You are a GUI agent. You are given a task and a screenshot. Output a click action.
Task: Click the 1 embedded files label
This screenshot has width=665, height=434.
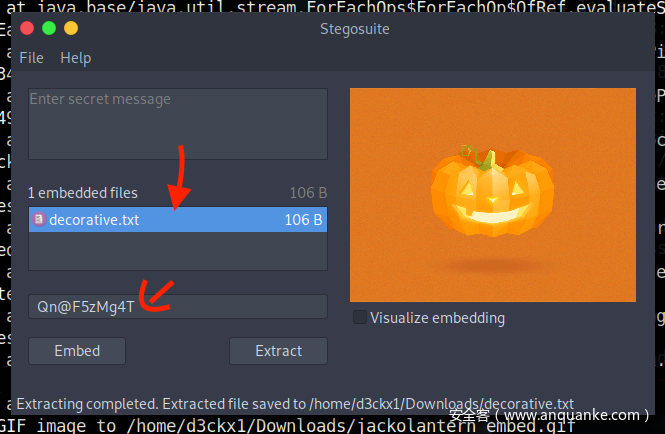click(83, 193)
